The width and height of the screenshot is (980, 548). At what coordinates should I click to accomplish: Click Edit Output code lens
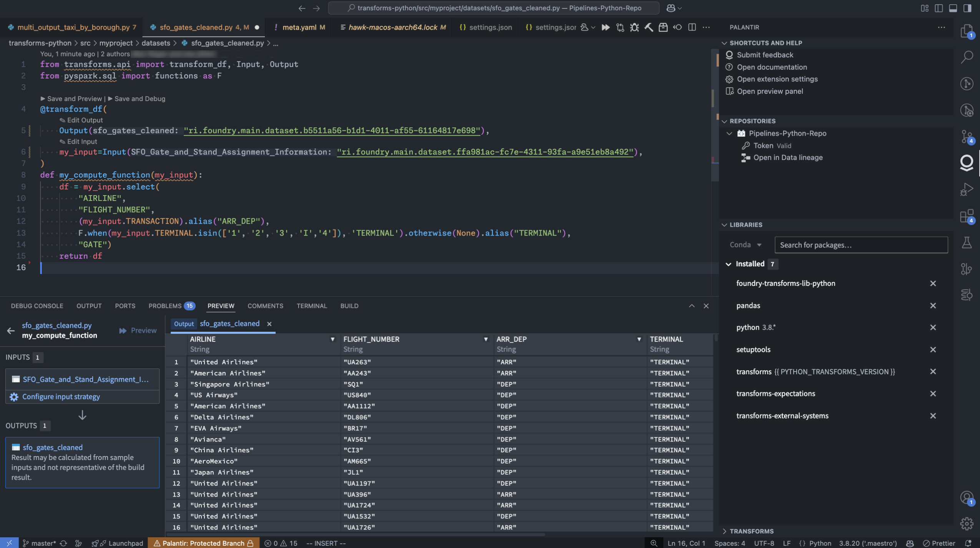point(81,120)
